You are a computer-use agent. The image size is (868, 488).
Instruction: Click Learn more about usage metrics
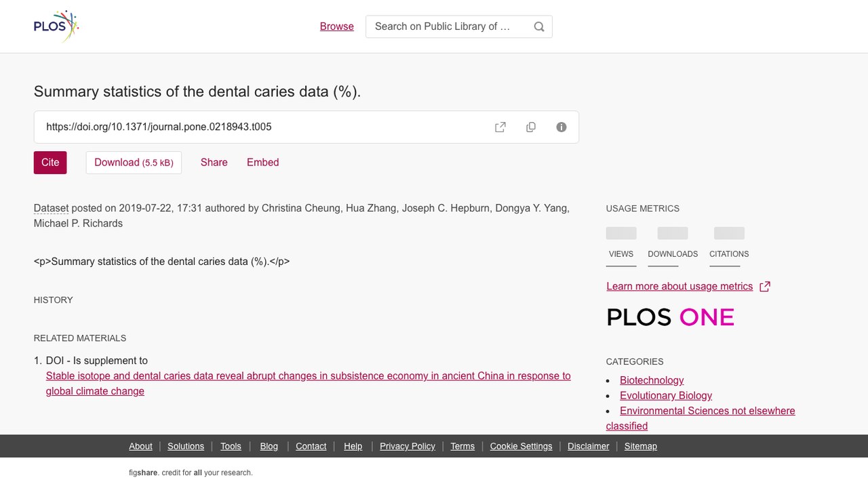click(679, 286)
